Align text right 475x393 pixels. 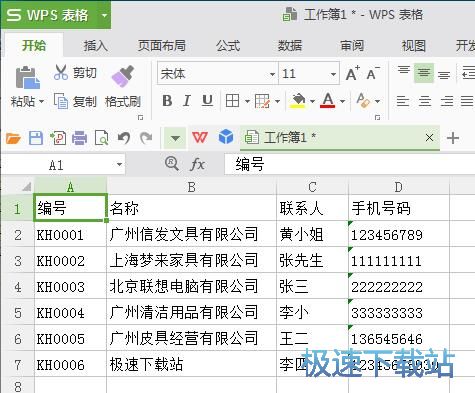pos(447,101)
